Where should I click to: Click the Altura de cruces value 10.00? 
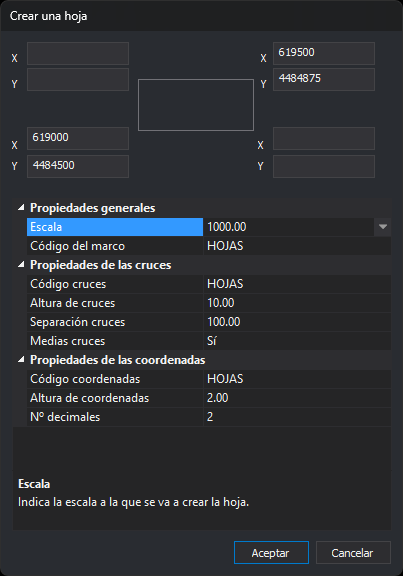click(x=297, y=303)
